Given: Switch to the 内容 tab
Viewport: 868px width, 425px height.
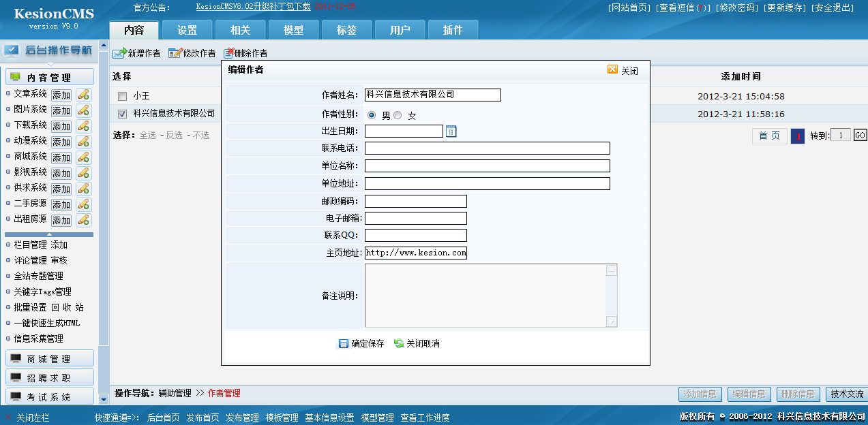Looking at the screenshot, I should [134, 30].
